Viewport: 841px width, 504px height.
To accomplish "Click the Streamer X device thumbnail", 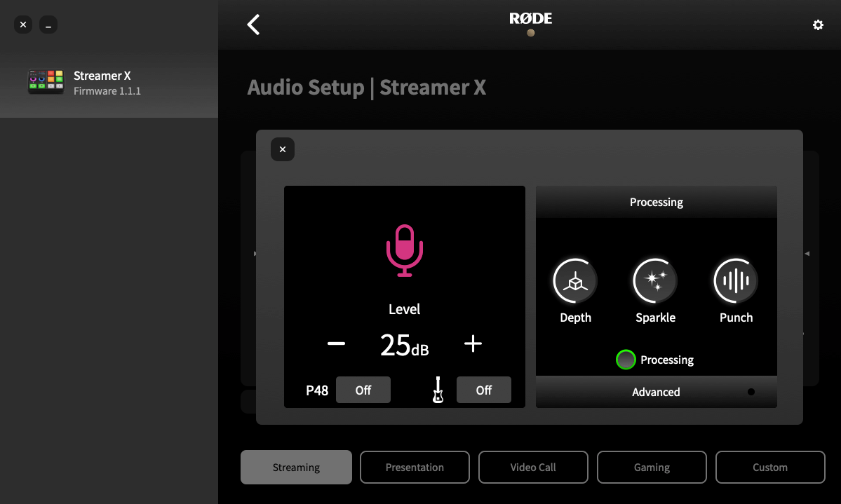I will [46, 81].
